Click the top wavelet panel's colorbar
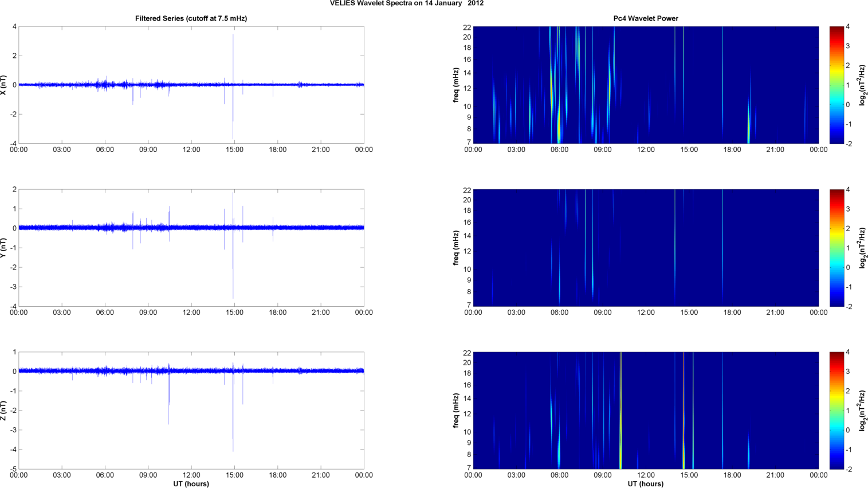The image size is (868, 488). (836, 85)
